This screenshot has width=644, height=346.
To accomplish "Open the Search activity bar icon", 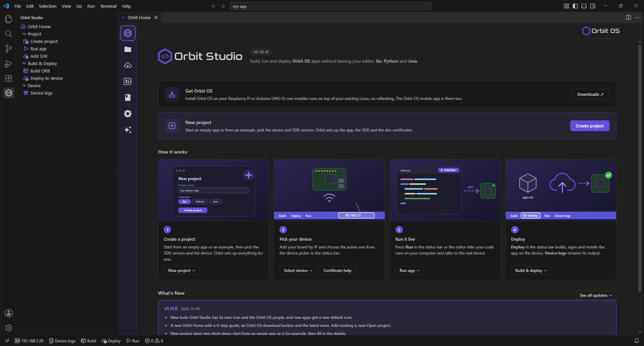I will [9, 34].
